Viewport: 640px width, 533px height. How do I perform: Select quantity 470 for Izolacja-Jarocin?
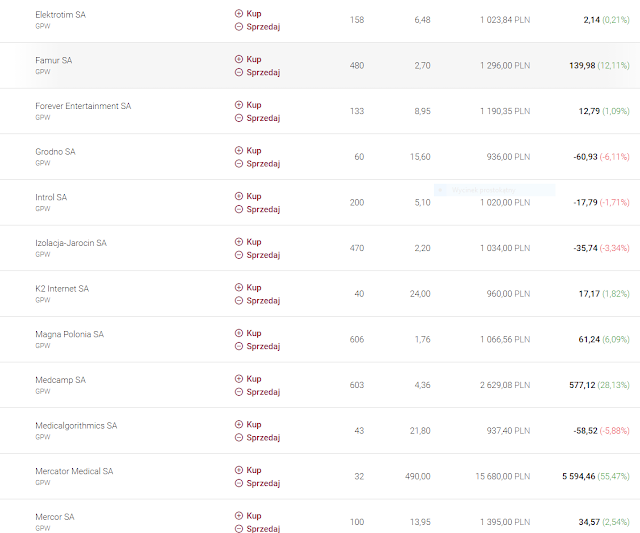(357, 248)
